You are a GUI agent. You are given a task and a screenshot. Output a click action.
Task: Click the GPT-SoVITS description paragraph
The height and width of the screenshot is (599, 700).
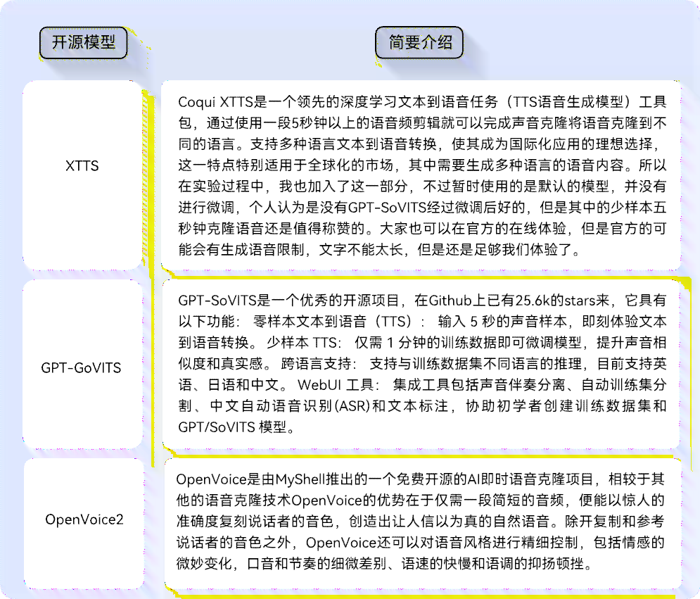click(x=421, y=364)
